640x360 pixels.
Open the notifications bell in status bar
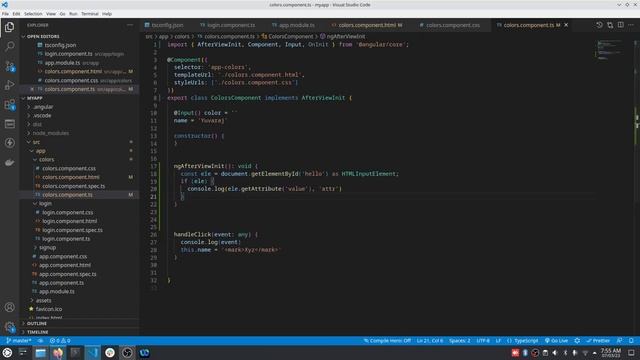click(x=631, y=340)
